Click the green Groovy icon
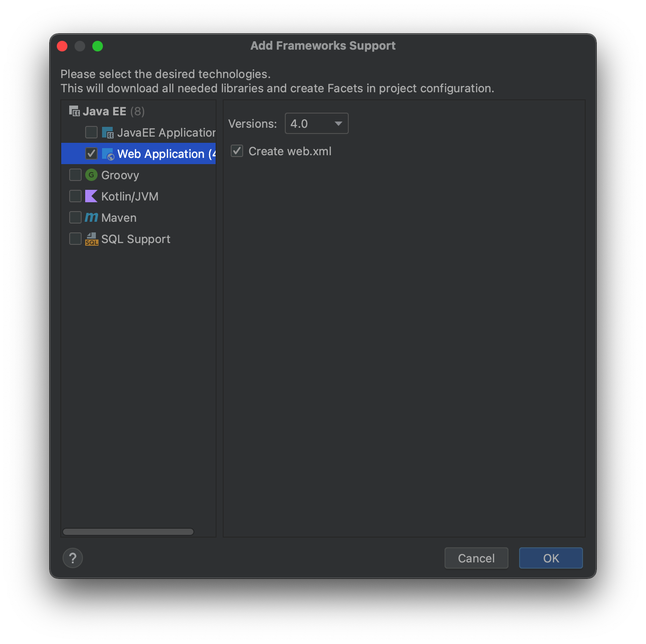 tap(91, 175)
